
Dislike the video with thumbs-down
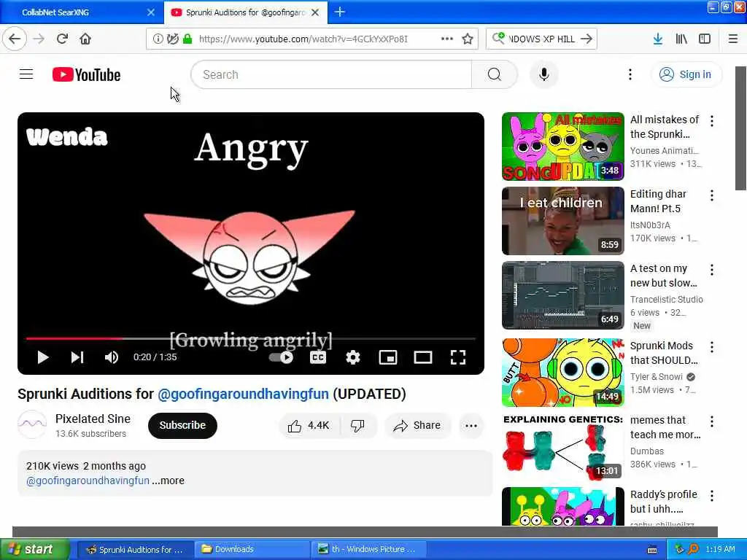(x=357, y=425)
